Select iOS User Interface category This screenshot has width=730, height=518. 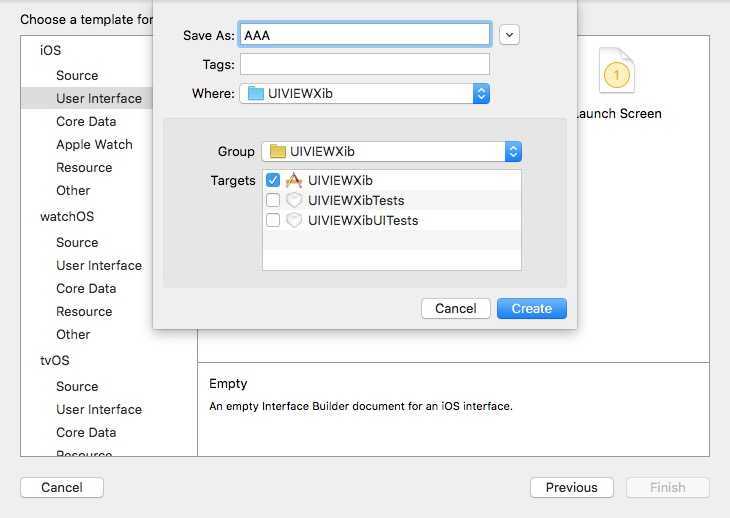(x=99, y=98)
